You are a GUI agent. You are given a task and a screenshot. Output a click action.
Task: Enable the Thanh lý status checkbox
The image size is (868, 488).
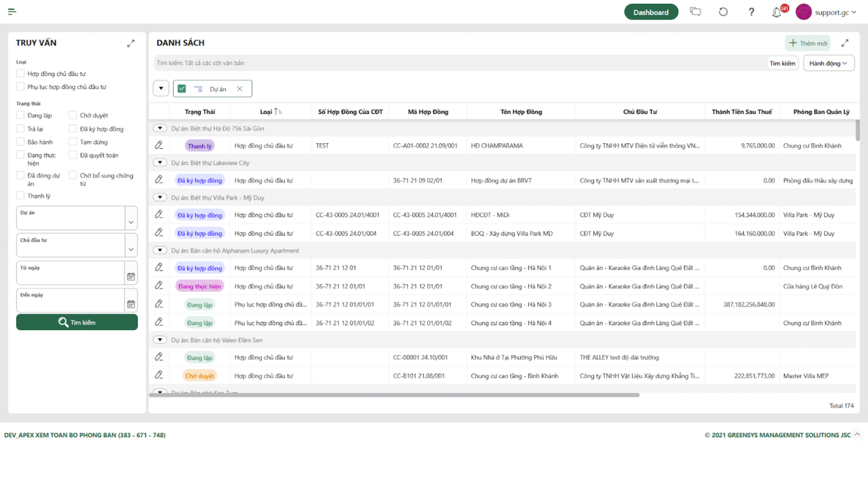tap(20, 196)
